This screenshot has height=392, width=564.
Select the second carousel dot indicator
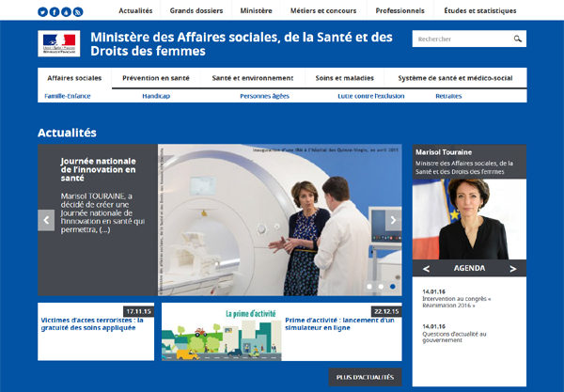381,287
